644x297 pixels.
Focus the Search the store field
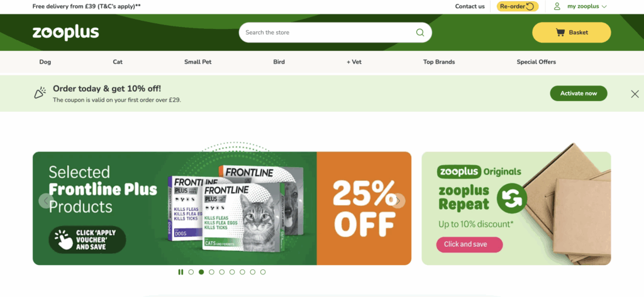click(328, 33)
